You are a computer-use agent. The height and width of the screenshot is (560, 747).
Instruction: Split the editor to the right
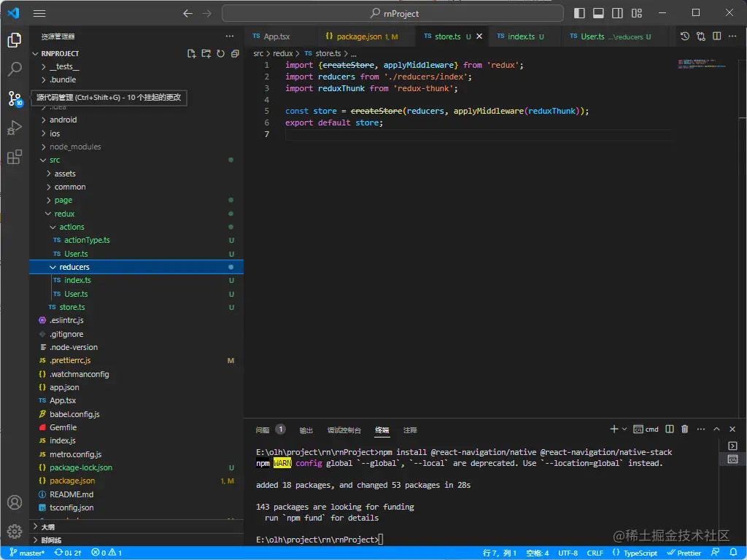[716, 36]
